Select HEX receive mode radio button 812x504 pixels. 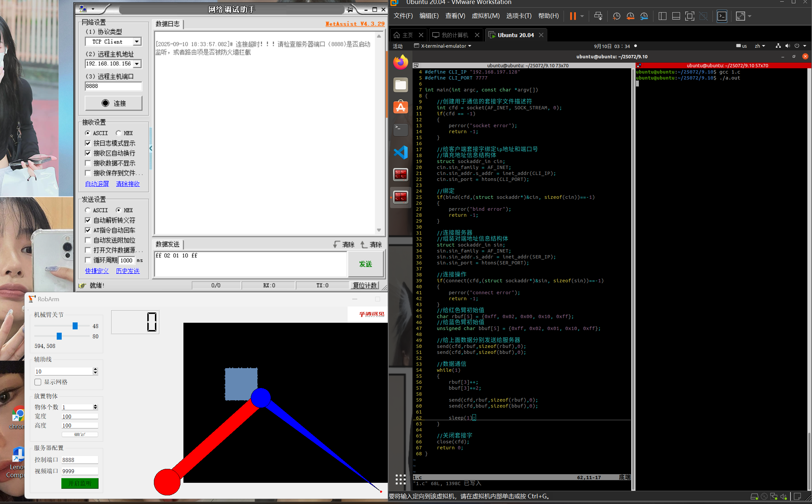coord(118,133)
